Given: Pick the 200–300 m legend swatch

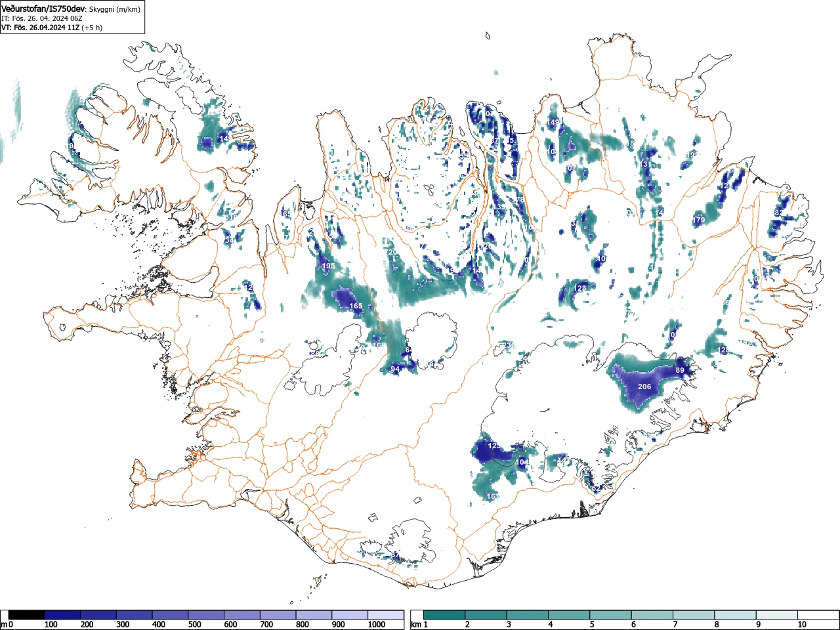Looking at the screenshot, I should point(98,615).
